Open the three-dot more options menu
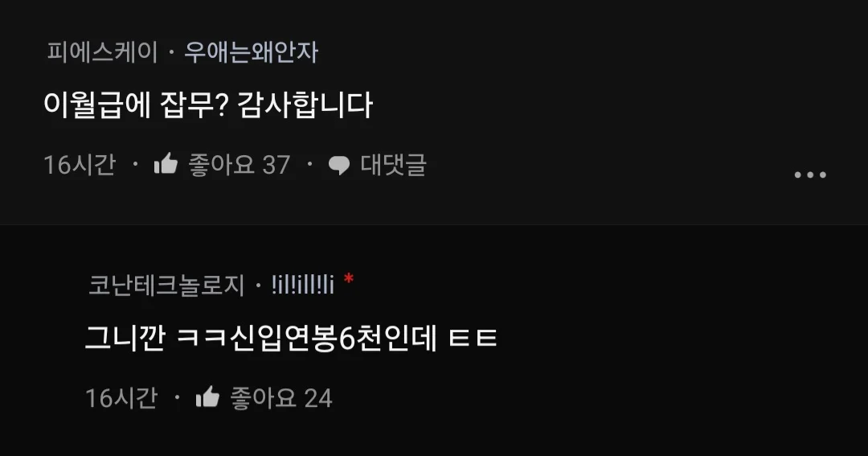Image resolution: width=868 pixels, height=456 pixels. (x=810, y=175)
